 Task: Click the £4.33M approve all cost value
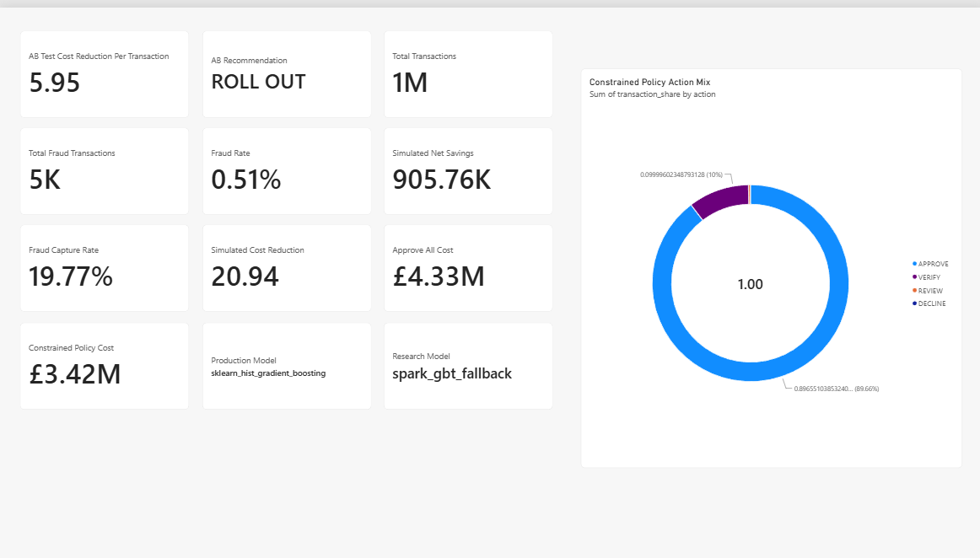(438, 276)
